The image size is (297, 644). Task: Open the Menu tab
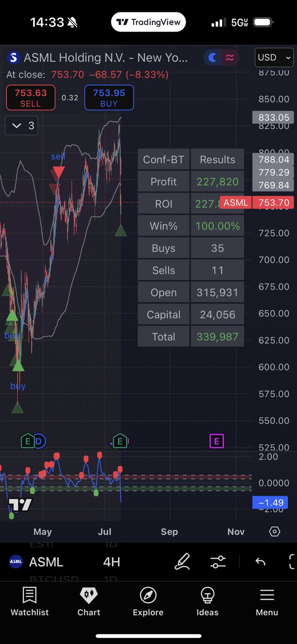click(x=267, y=601)
